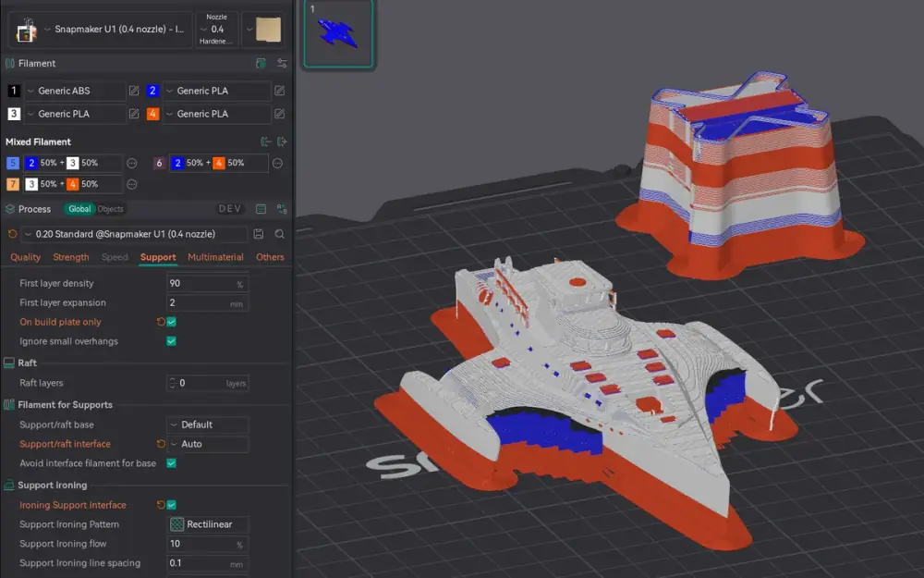Click the compare presets icon
Image resolution: width=924 pixels, height=578 pixels.
click(282, 209)
